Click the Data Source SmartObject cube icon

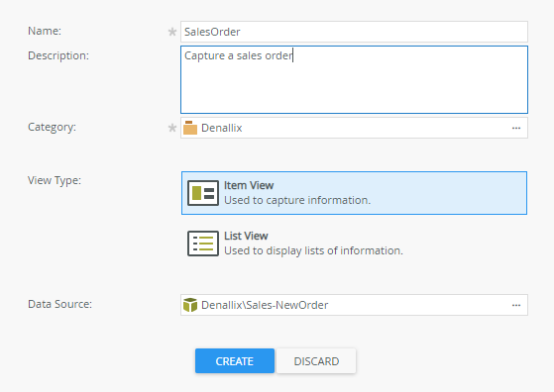click(x=190, y=305)
